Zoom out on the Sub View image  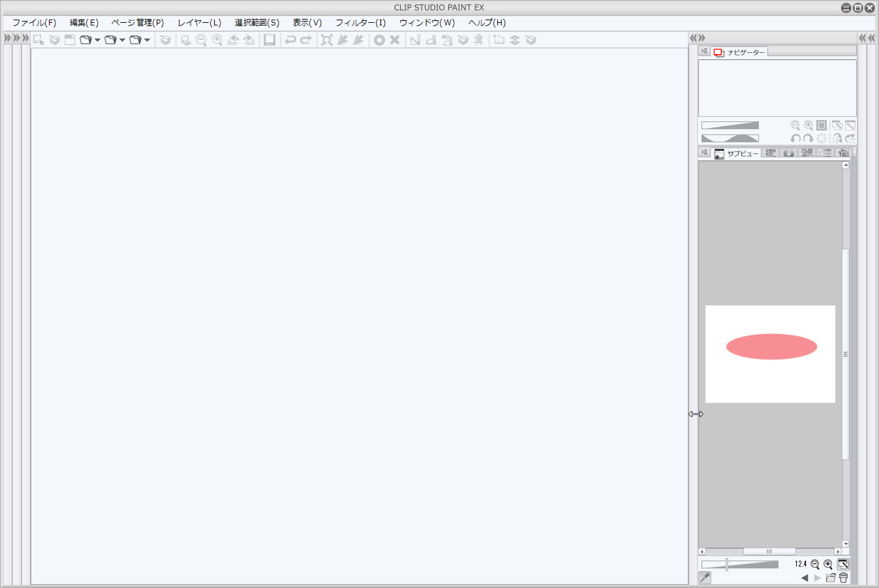tap(814, 565)
